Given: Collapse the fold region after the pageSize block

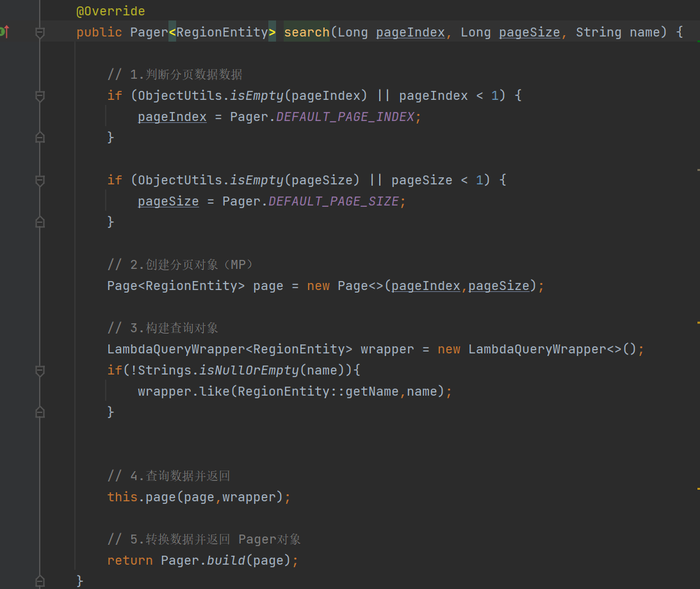Looking at the screenshot, I should coord(40,222).
